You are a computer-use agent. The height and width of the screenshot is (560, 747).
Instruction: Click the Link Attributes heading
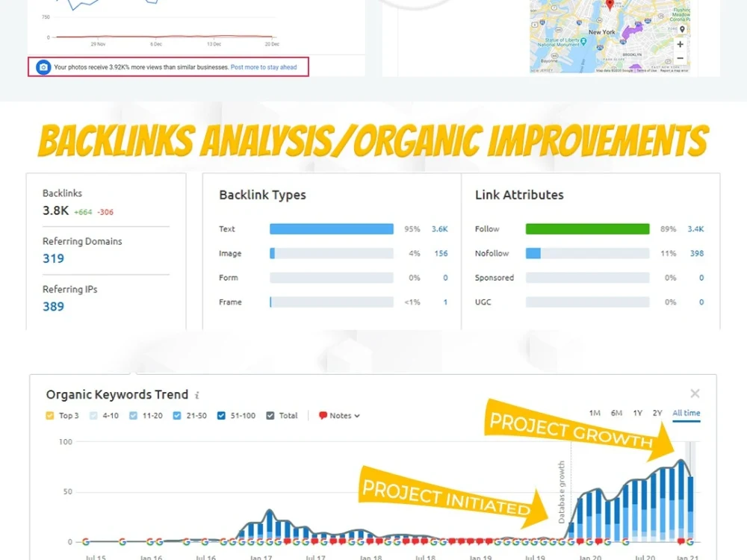[x=519, y=195]
